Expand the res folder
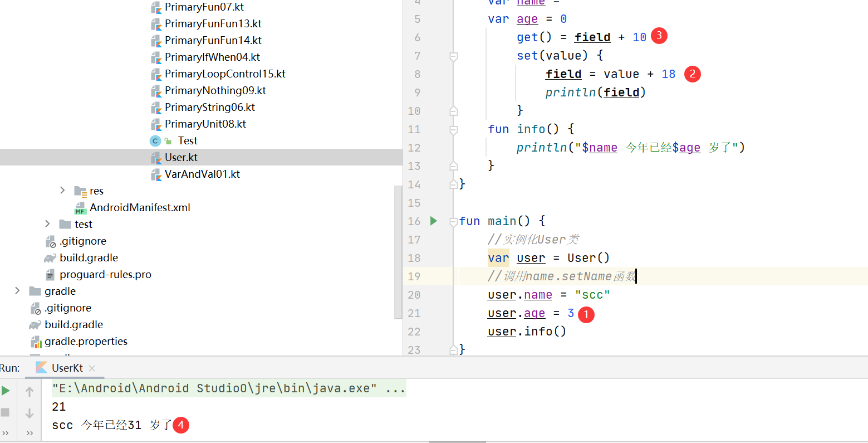Viewport: 868px width, 443px height. (x=62, y=191)
